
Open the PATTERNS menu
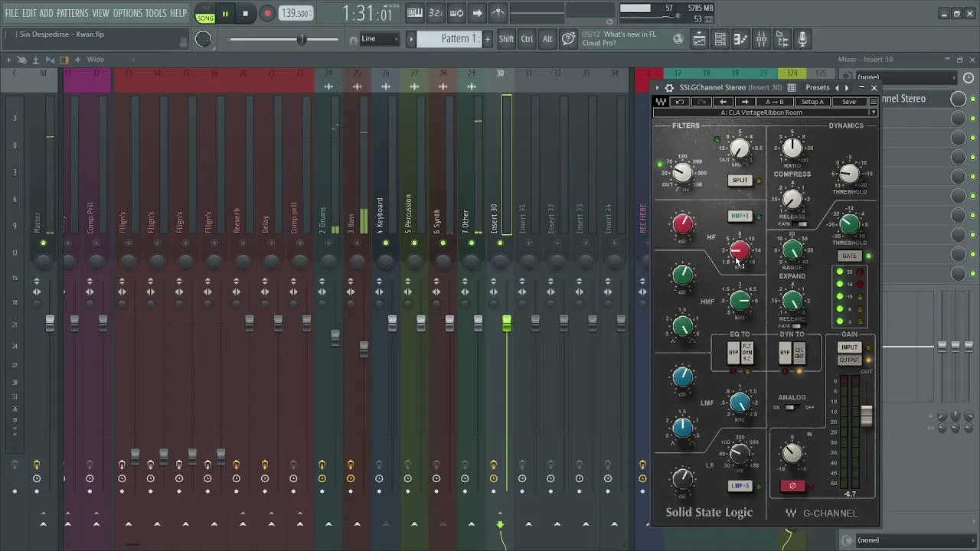pos(73,13)
